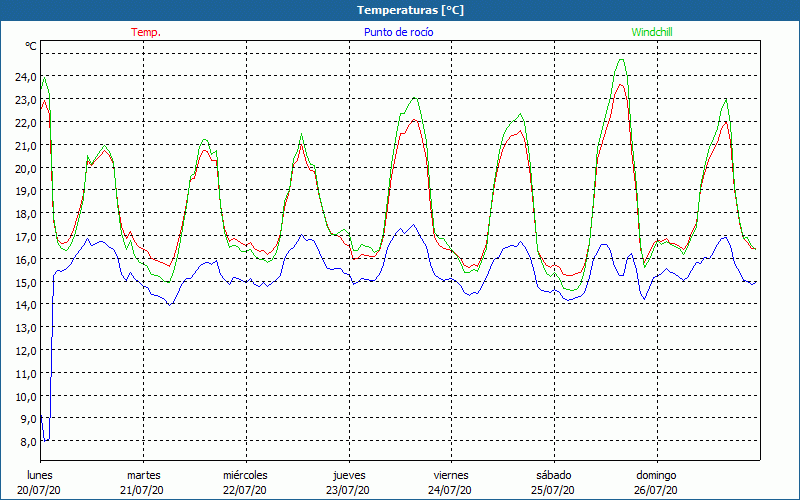
Task: Click the 'miércoles' day label
Action: [x=245, y=475]
